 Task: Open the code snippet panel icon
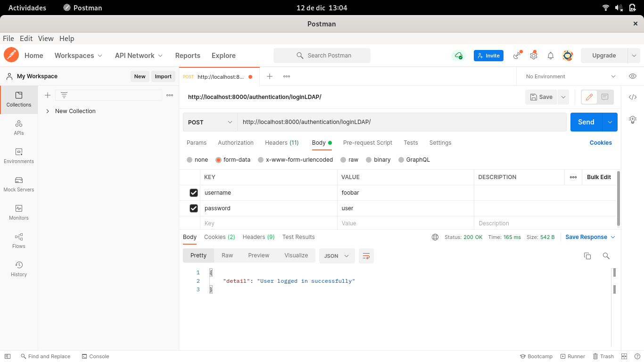coord(633,97)
